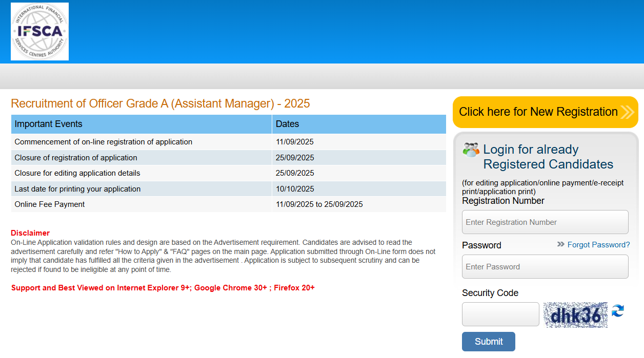The image size is (644, 358).
Task: Click the Important Events column header
Action: (142, 124)
